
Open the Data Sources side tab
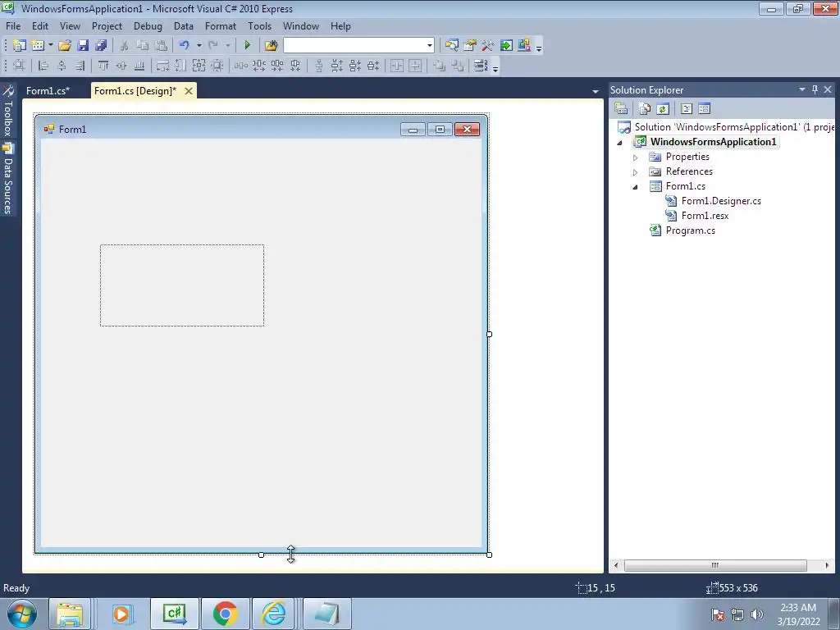(8, 180)
